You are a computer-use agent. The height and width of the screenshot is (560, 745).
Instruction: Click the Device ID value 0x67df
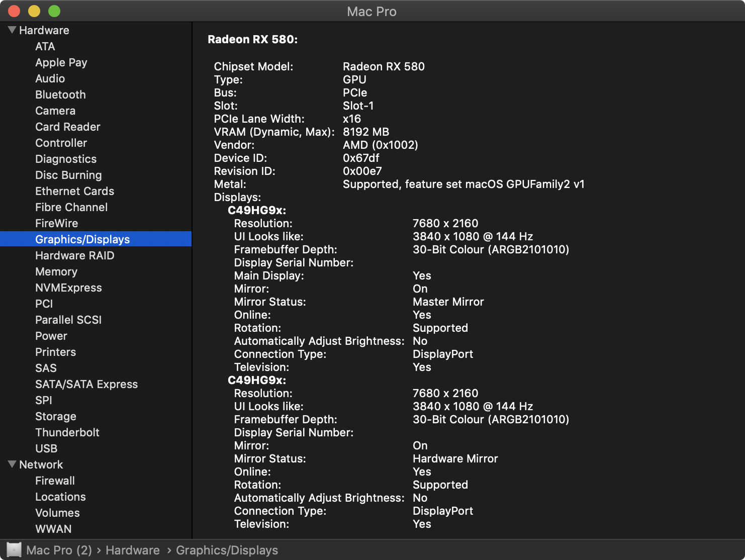tap(361, 158)
